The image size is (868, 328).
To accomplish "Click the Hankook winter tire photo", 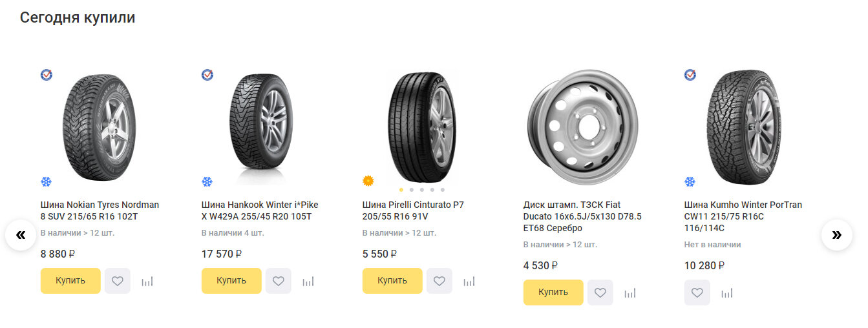I will coord(260,129).
